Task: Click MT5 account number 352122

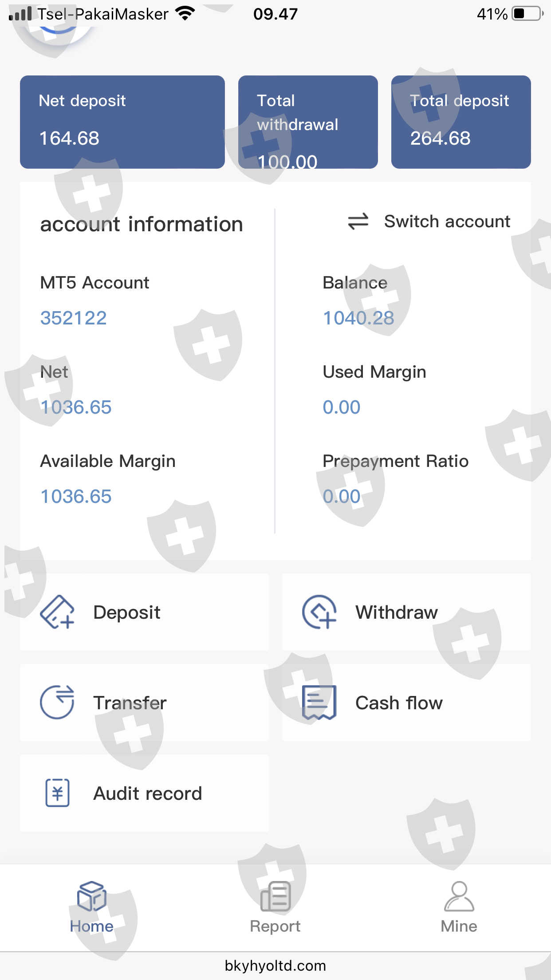Action: coord(73,318)
